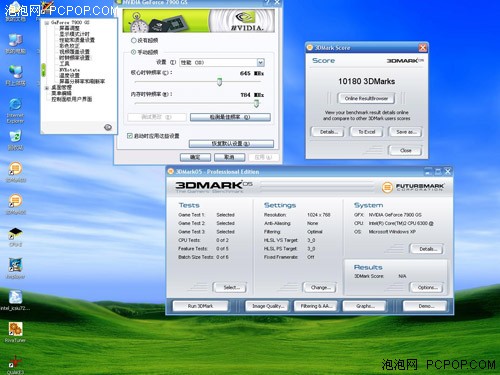Screen dimensions: 500x375
Task: Click Change... under Settings section
Action: pos(320,287)
